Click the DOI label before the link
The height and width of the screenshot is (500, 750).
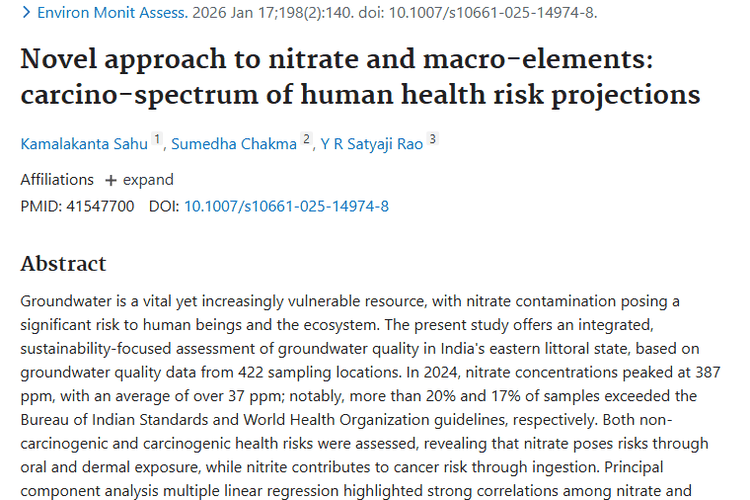pos(164,207)
